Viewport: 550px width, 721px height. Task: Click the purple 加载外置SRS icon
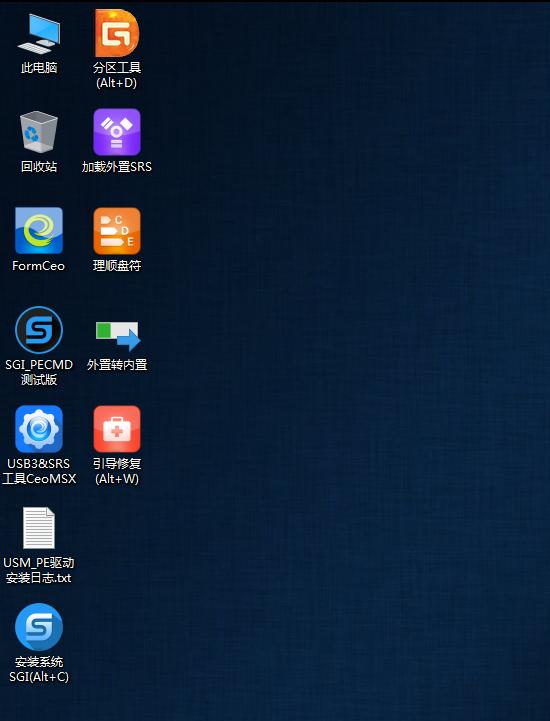pyautogui.click(x=117, y=132)
